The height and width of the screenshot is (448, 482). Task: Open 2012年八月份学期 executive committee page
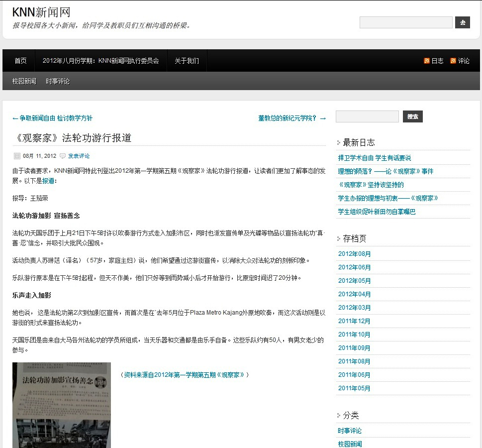[x=100, y=61]
